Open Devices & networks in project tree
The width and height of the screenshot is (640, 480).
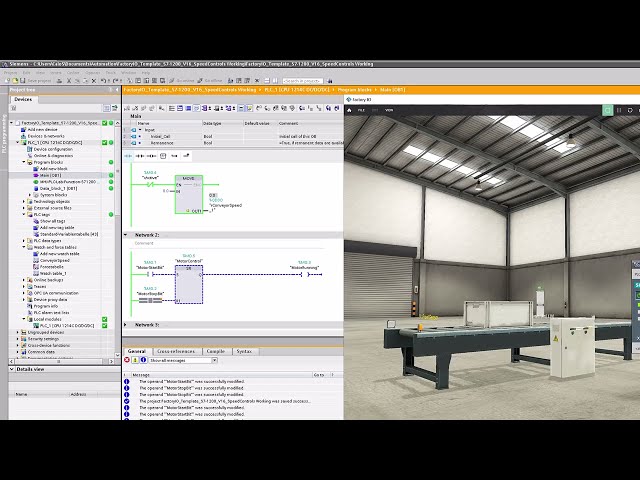click(45, 136)
